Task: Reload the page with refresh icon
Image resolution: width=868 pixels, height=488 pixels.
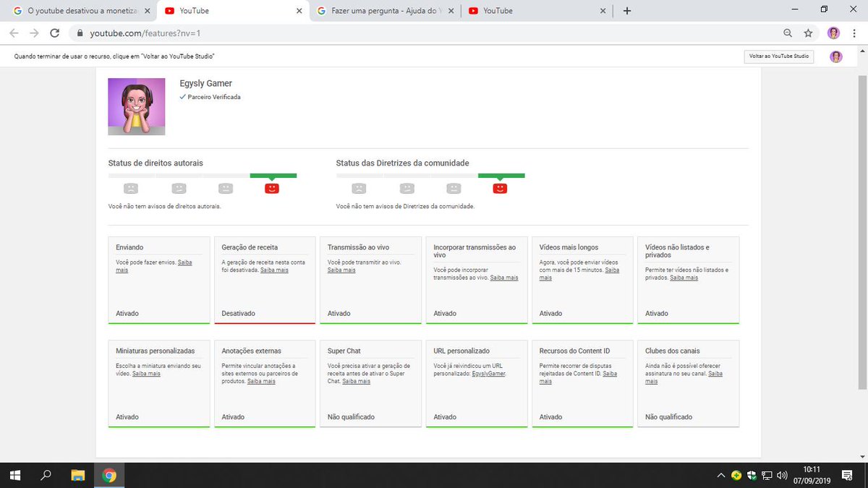Action: (55, 33)
